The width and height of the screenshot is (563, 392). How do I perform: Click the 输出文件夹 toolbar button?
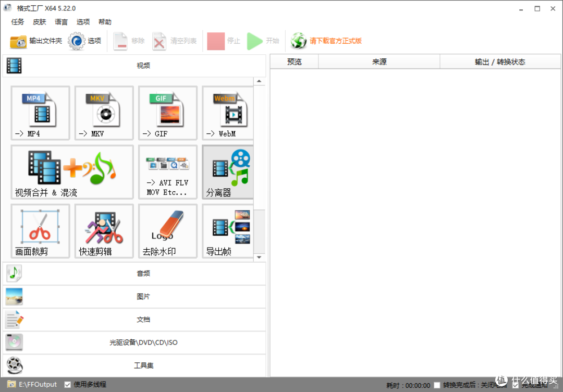point(36,41)
